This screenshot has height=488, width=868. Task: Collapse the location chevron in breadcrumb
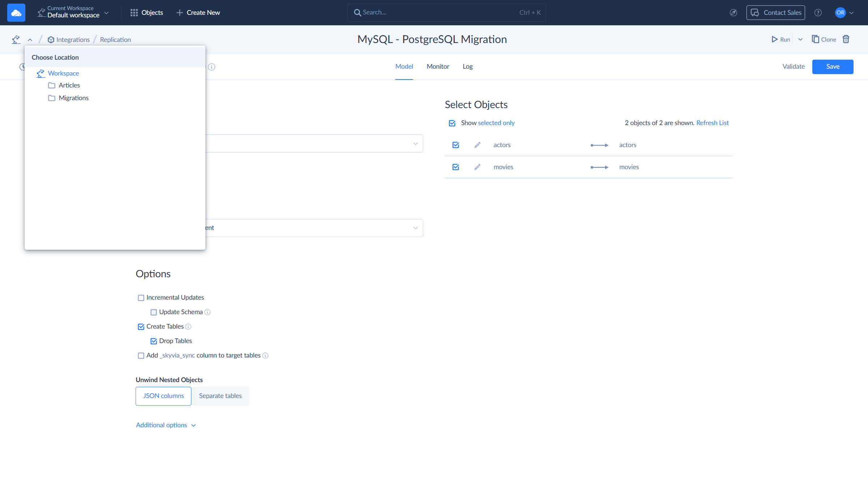pos(30,40)
